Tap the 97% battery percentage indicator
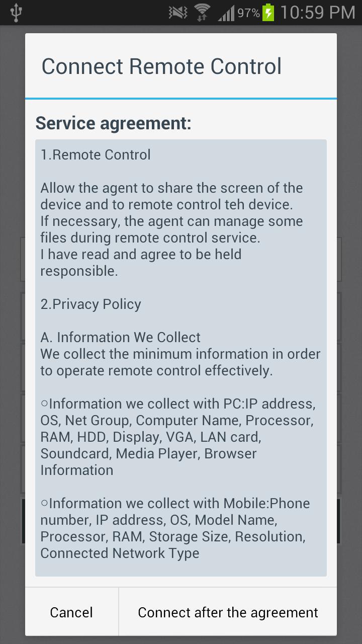This screenshot has width=362, height=644. 248,13
